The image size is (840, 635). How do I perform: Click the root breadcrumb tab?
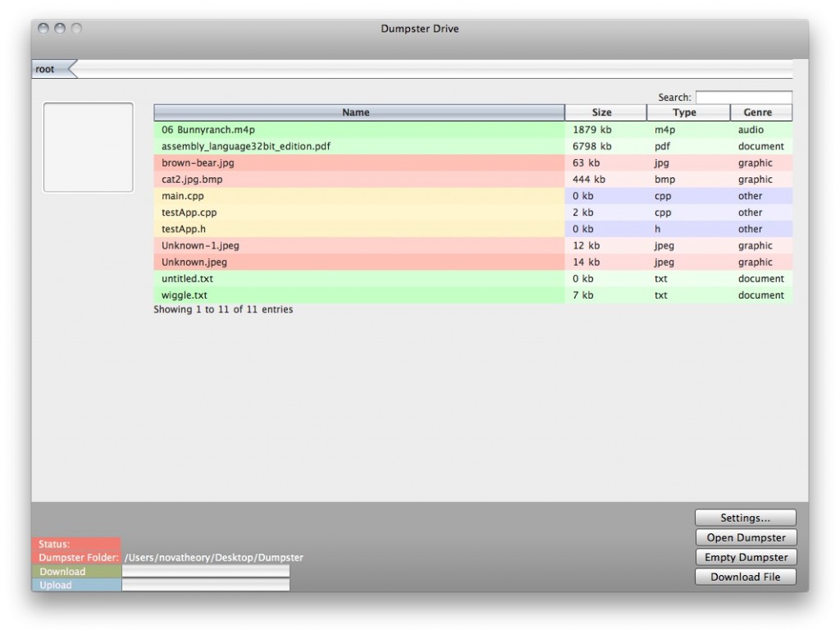click(48, 70)
